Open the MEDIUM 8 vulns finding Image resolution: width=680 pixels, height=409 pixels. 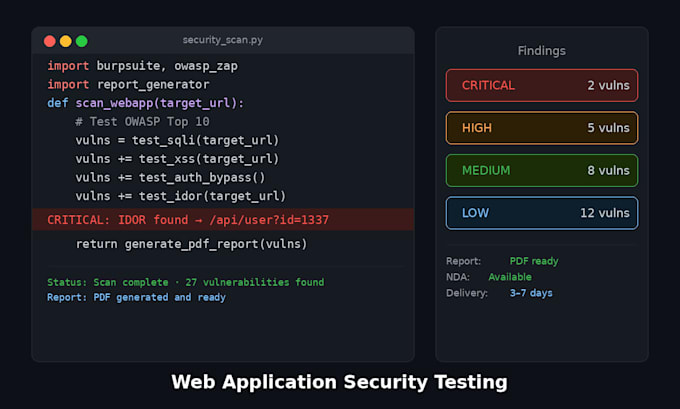[542, 170]
